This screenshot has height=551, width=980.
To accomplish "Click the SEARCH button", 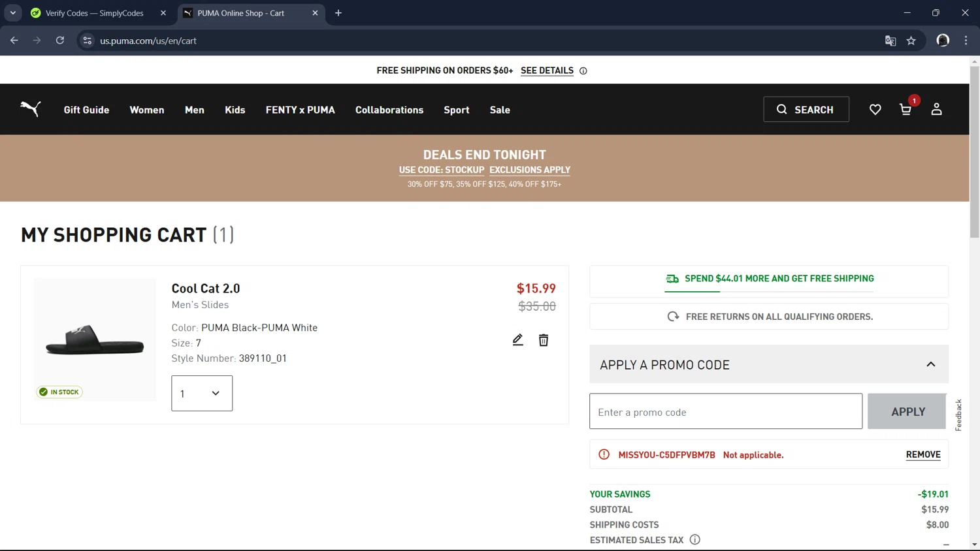I will pyautogui.click(x=806, y=110).
